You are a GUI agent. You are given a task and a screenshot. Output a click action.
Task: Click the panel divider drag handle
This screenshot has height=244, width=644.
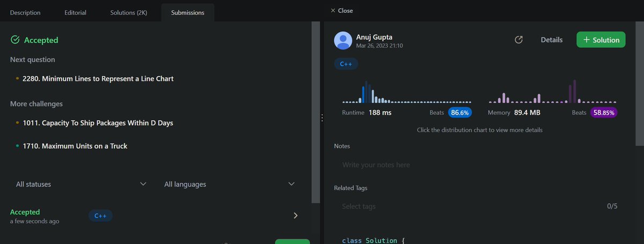pos(321,117)
